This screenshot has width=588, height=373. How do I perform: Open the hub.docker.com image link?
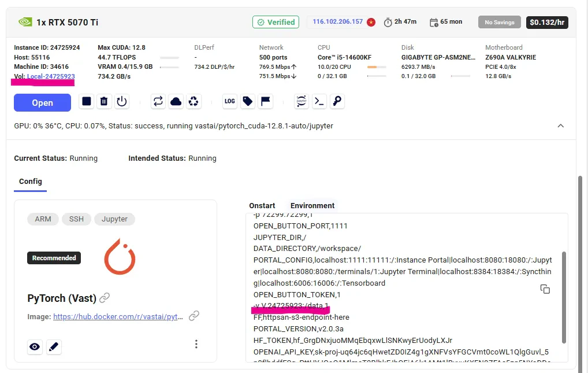(118, 317)
